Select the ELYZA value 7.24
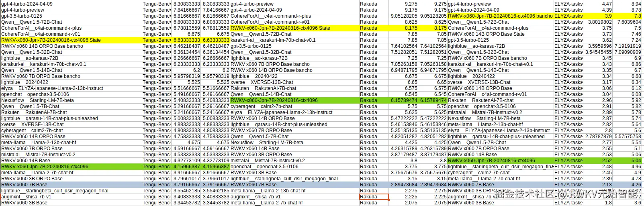The width and height of the screenshot is (644, 206). click(x=627, y=40)
